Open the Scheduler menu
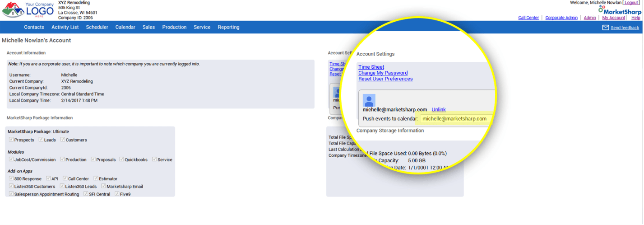The image size is (644, 225). pos(97,27)
